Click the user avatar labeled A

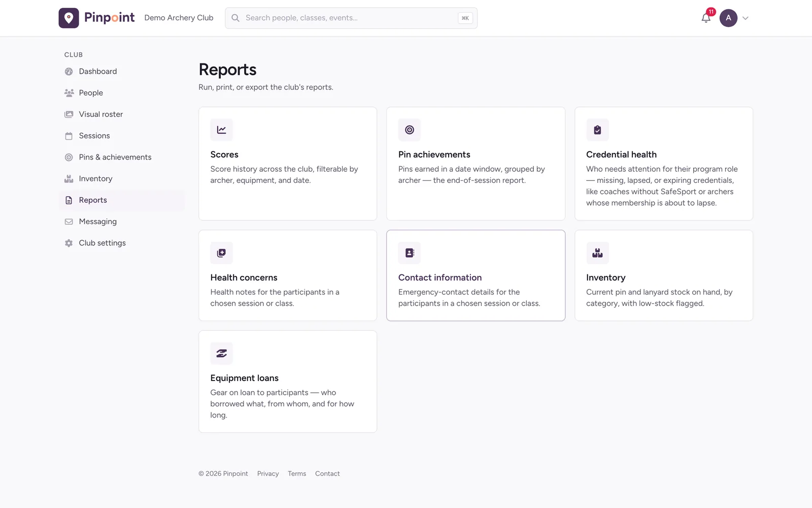(x=728, y=18)
